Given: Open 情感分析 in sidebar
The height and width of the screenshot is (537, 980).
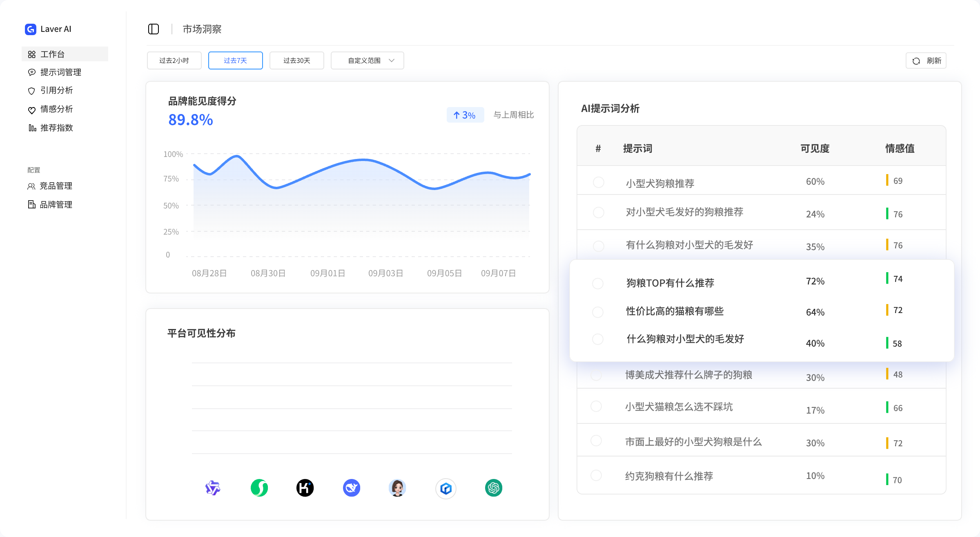Looking at the screenshot, I should point(56,109).
